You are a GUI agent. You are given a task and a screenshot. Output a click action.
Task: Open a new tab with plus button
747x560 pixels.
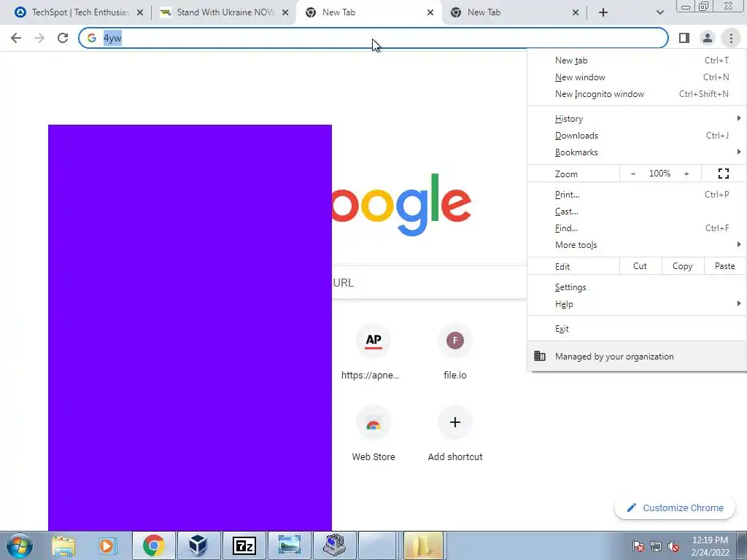[x=603, y=12]
